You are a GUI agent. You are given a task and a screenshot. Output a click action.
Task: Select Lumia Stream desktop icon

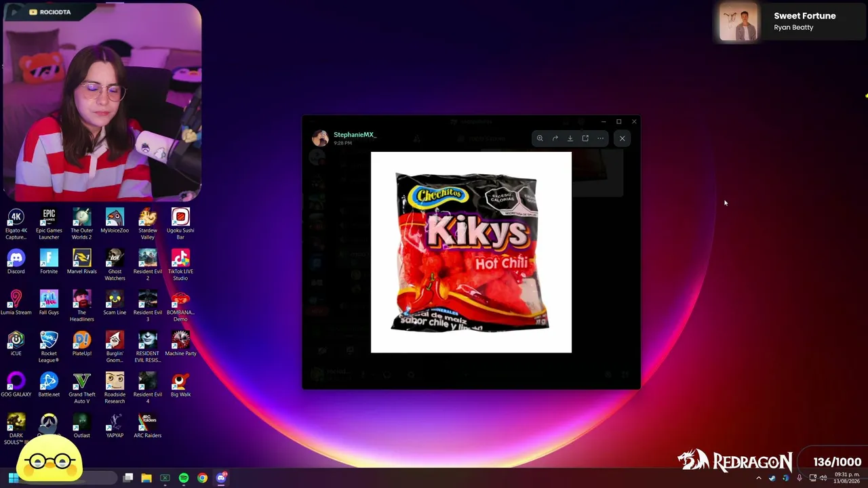[x=16, y=303]
